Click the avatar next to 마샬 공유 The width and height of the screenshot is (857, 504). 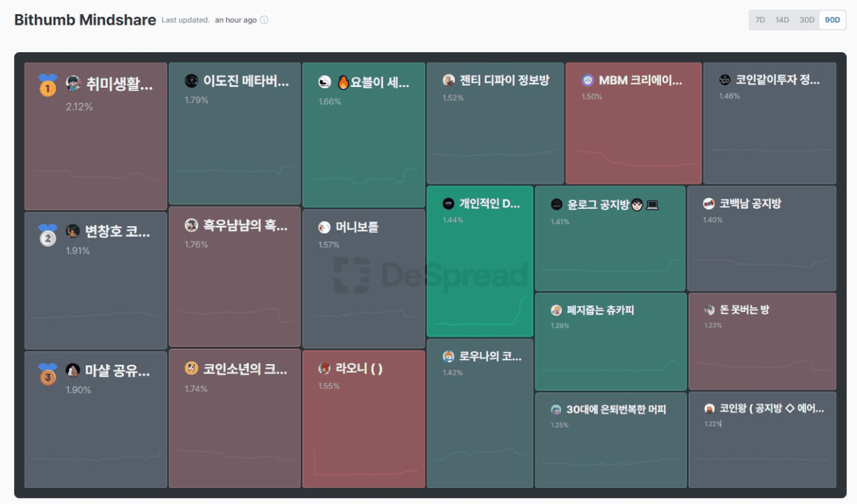click(73, 370)
